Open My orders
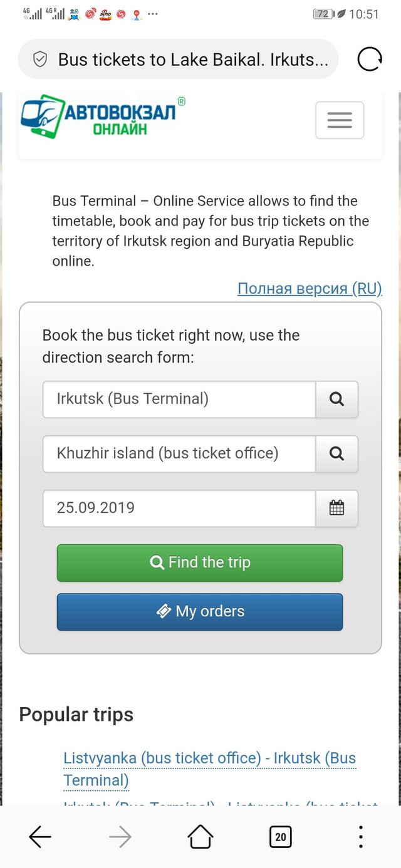 [200, 612]
